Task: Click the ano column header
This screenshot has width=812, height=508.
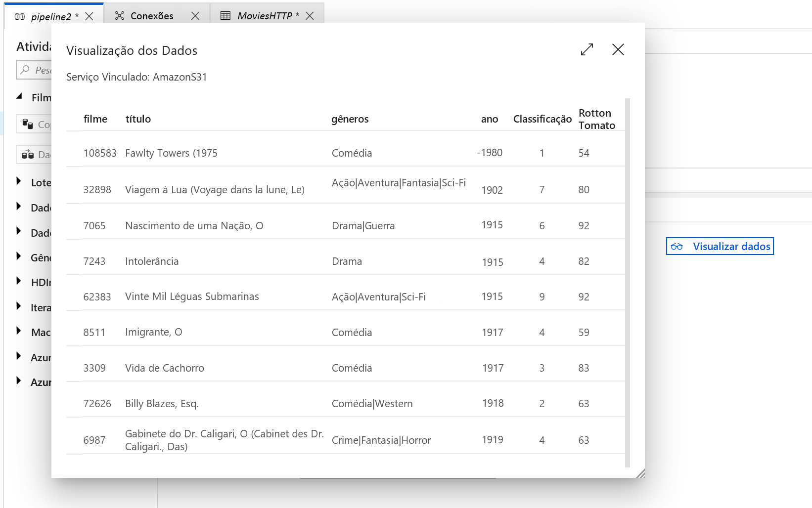Action: tap(490, 119)
